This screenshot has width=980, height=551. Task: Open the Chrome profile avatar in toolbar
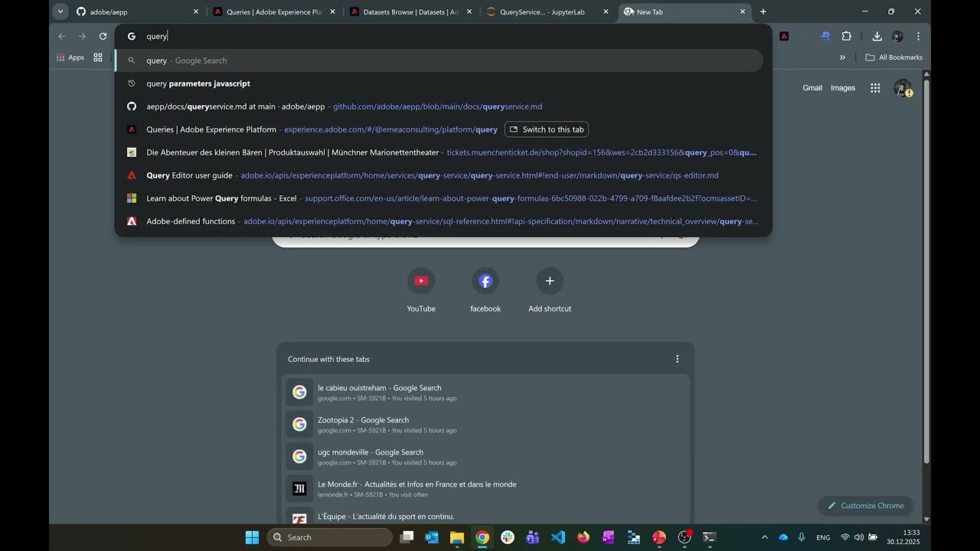897,36
